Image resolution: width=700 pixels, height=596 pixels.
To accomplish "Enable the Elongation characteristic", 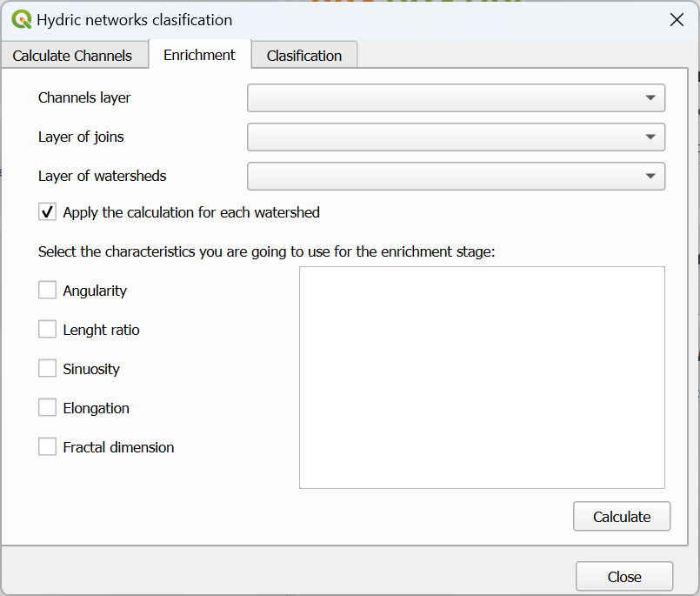I will click(x=47, y=408).
